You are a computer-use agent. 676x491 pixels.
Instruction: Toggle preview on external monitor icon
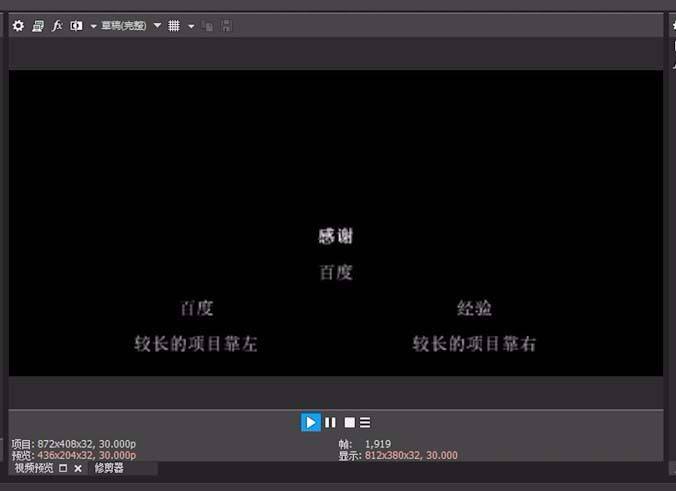tap(38, 26)
